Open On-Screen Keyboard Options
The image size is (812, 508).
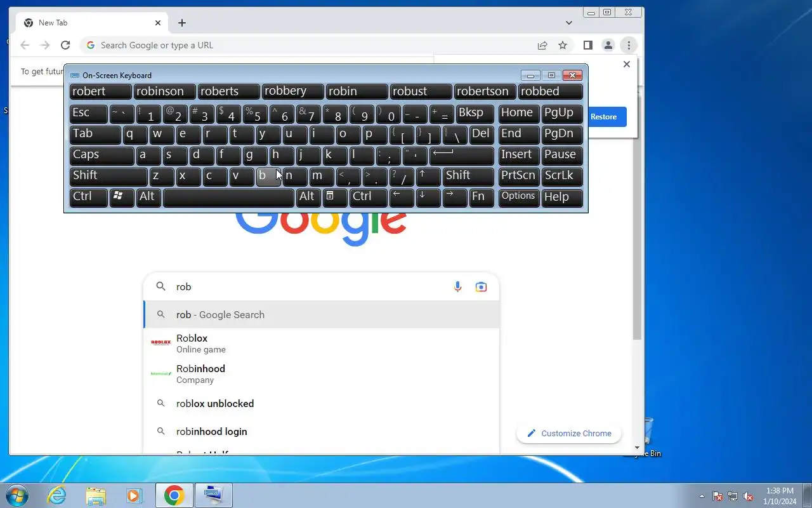pos(519,197)
